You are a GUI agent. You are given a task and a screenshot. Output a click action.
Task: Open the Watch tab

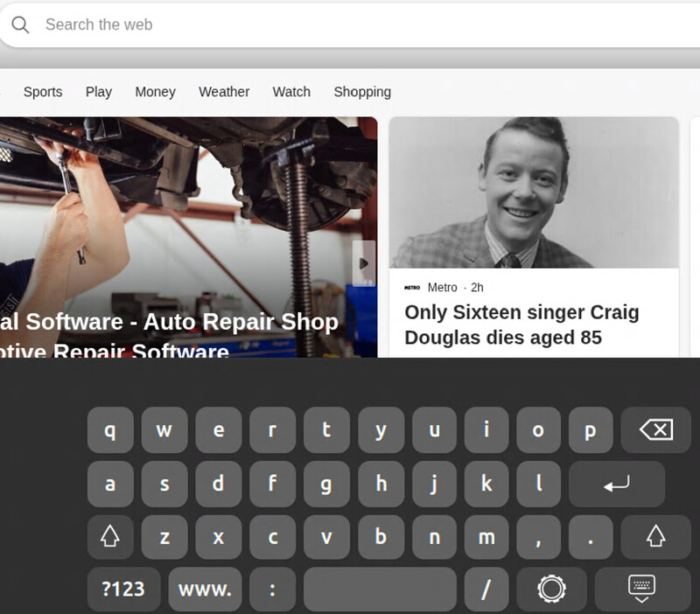pos(291,92)
